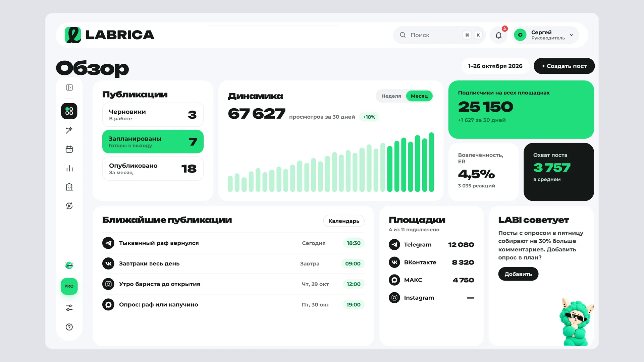644x362 pixels.
Task: Click the Охват поста card
Action: [559, 172]
